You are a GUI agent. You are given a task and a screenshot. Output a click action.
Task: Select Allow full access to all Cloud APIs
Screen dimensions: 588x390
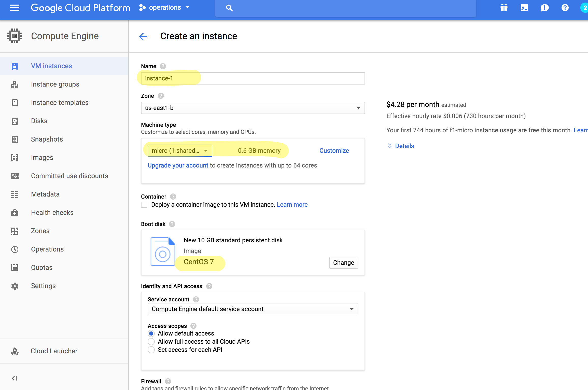coord(151,341)
